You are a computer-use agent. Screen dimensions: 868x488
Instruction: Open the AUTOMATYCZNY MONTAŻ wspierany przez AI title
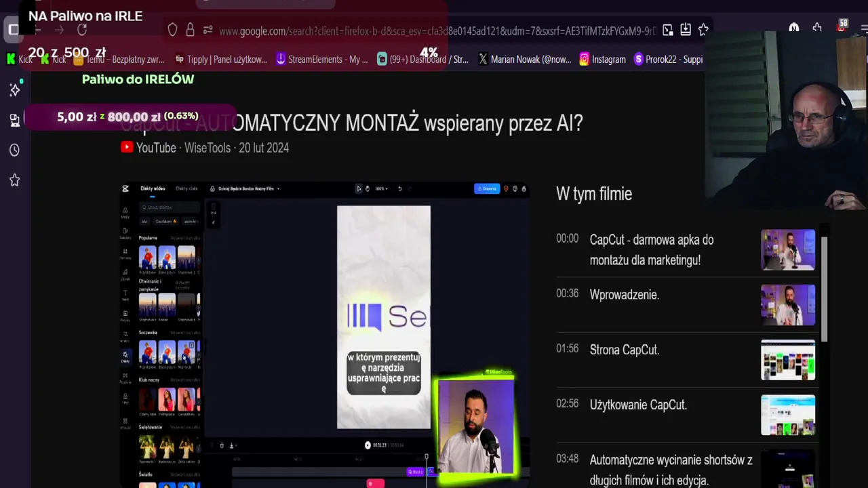[351, 123]
